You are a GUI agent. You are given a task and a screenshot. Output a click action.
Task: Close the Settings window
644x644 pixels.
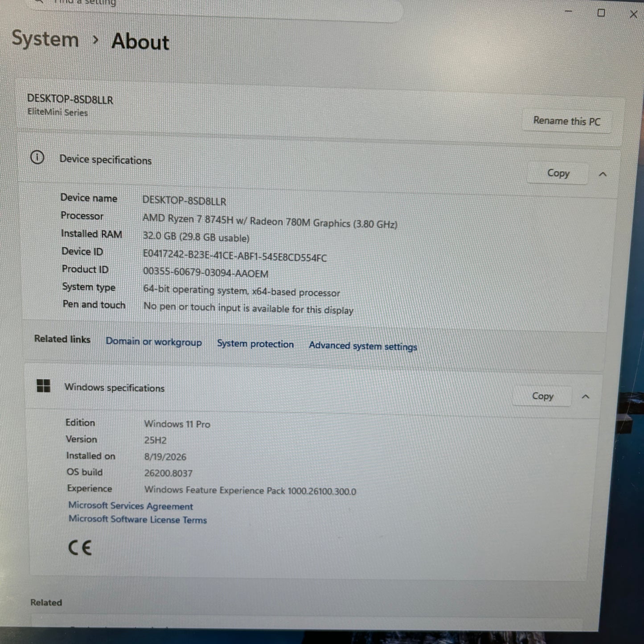(x=633, y=14)
